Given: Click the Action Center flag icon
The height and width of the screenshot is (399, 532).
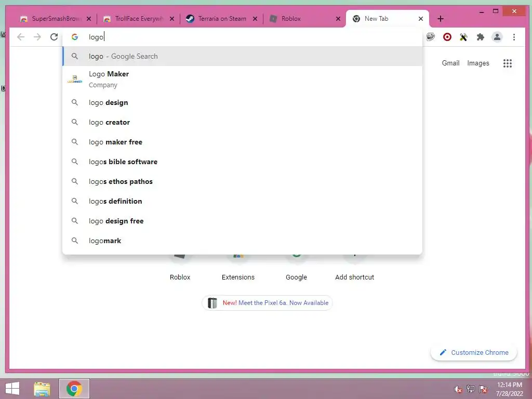Looking at the screenshot, I should 483,389.
